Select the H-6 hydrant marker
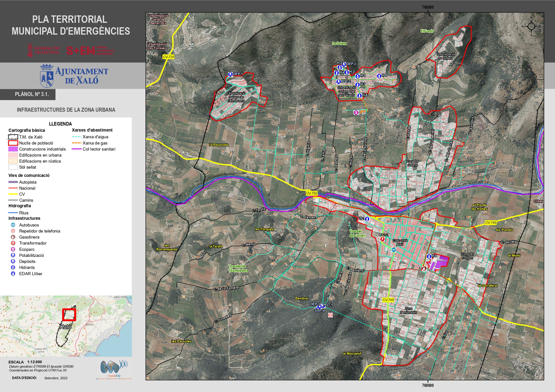 click(x=379, y=76)
